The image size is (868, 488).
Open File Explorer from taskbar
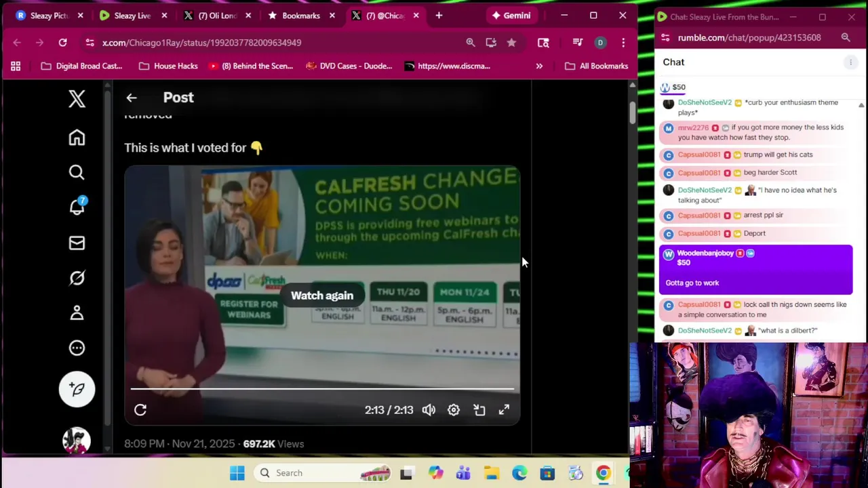(x=492, y=473)
